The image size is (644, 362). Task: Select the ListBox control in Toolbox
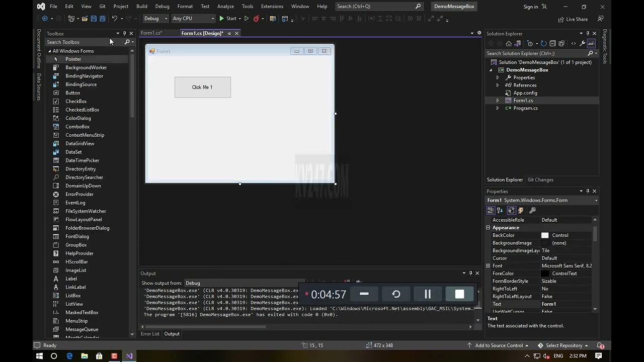tap(73, 296)
